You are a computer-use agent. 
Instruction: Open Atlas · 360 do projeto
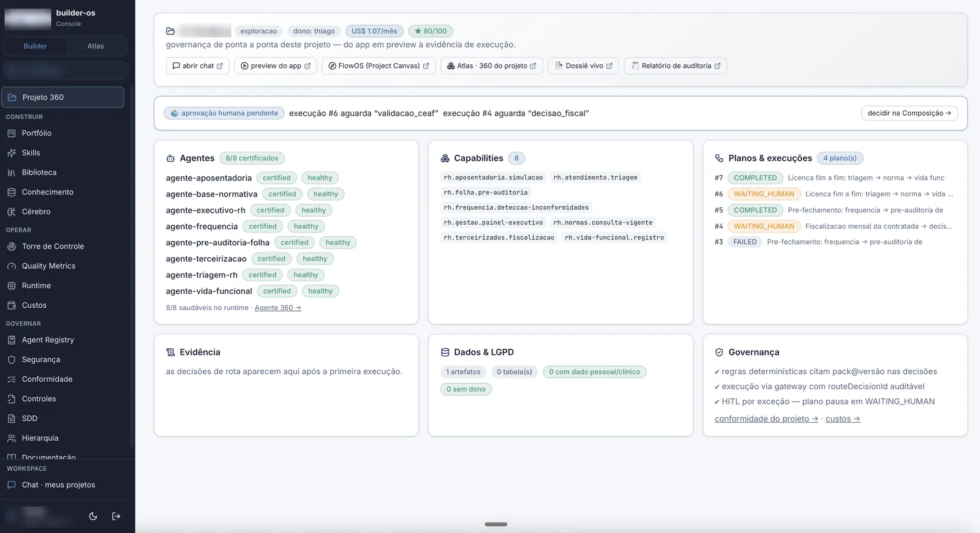click(491, 65)
